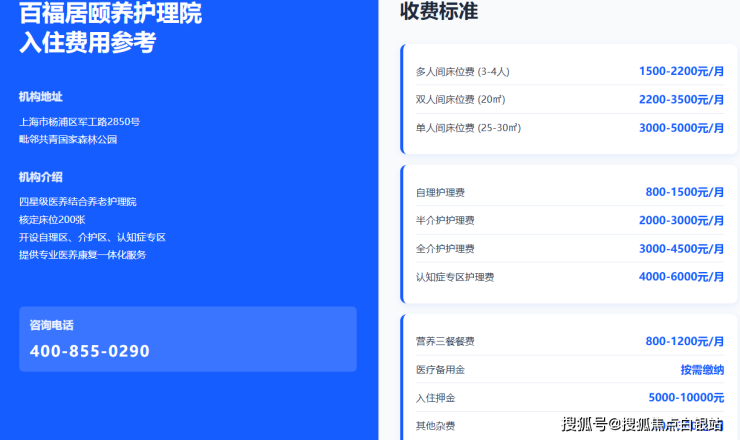740x440 pixels.
Task: Click the price 1500-2200元/月
Action: [x=681, y=71]
